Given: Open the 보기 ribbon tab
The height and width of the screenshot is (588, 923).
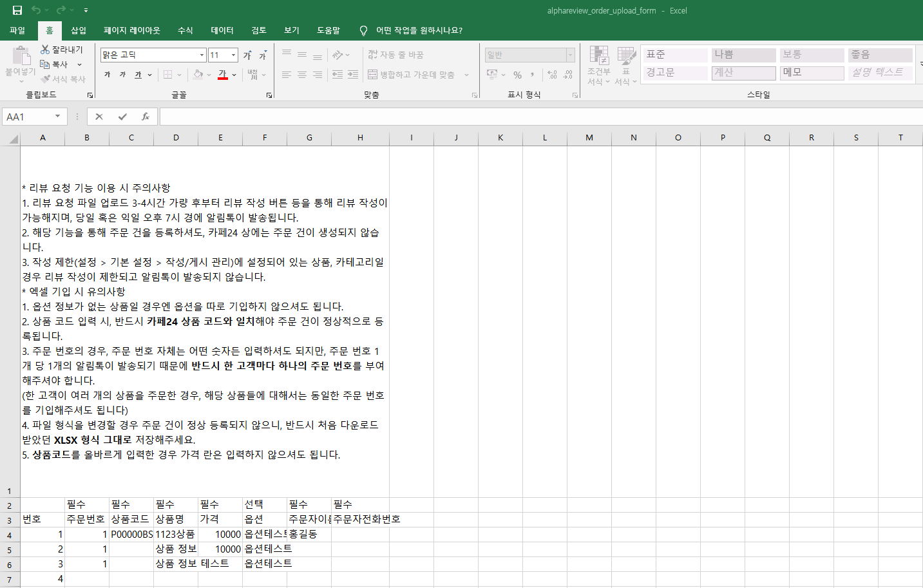Looking at the screenshot, I should coord(292,30).
